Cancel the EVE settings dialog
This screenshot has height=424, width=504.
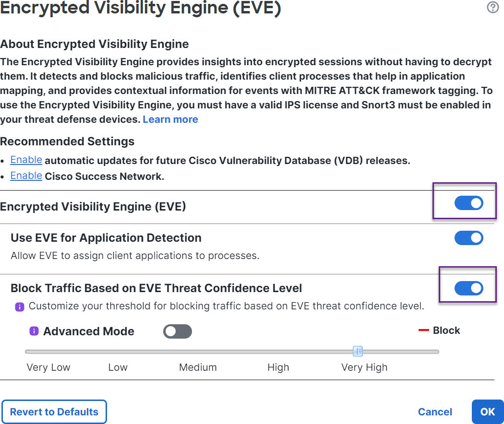point(435,412)
